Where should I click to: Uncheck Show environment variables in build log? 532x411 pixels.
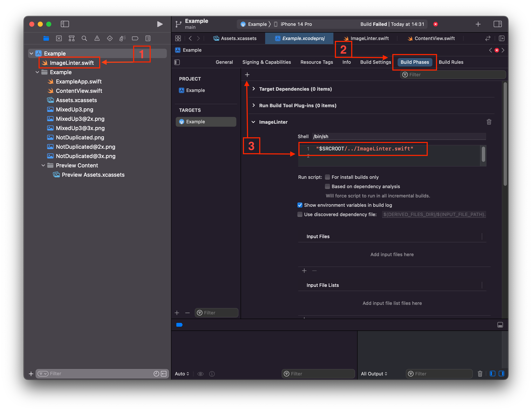300,205
